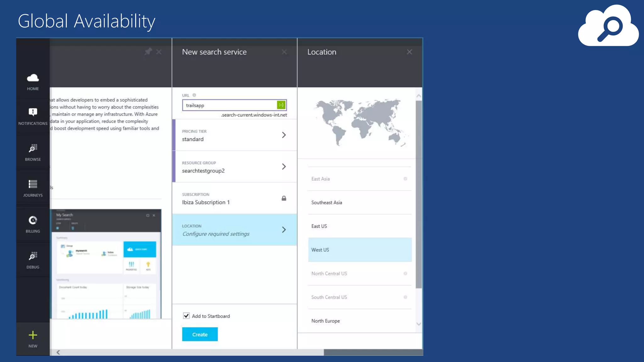Click the pin icon on left blade
The width and height of the screenshot is (644, 362).
tap(148, 52)
